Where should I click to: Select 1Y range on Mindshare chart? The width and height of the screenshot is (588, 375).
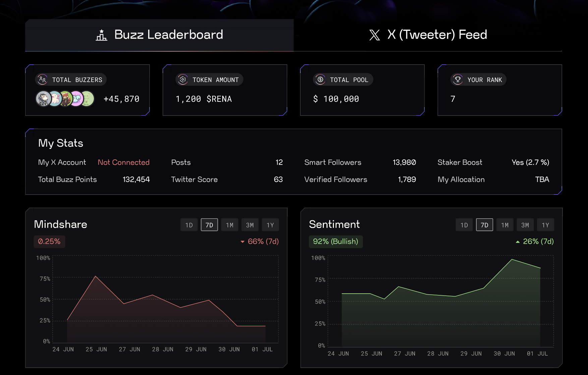(270, 225)
